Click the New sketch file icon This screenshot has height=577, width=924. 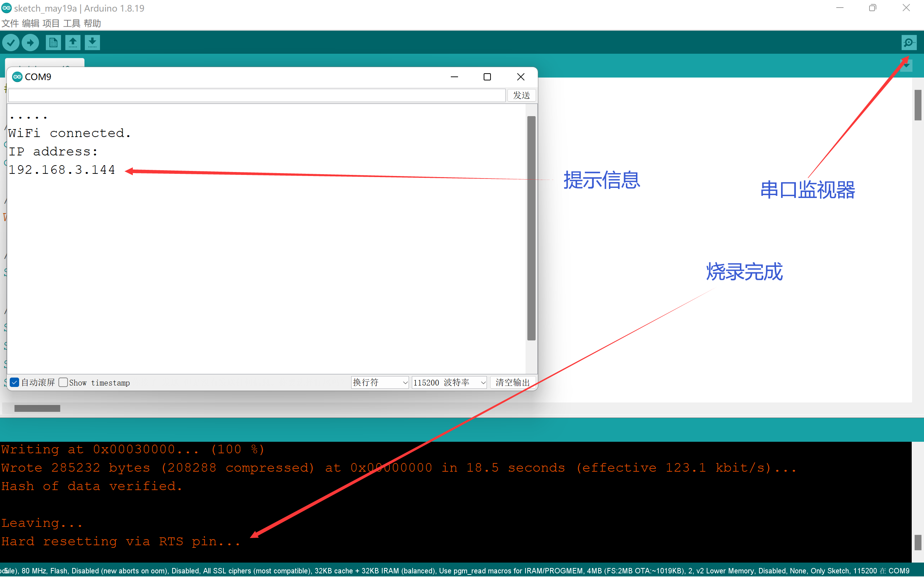pos(53,42)
